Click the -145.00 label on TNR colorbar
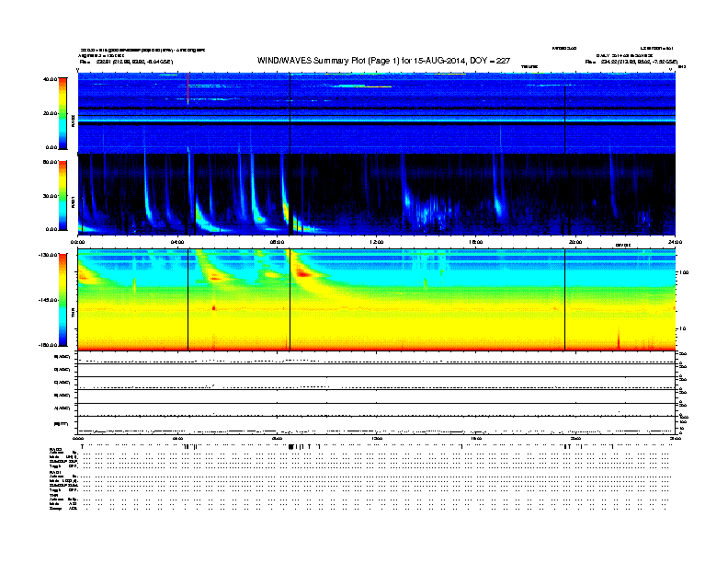 49,300
